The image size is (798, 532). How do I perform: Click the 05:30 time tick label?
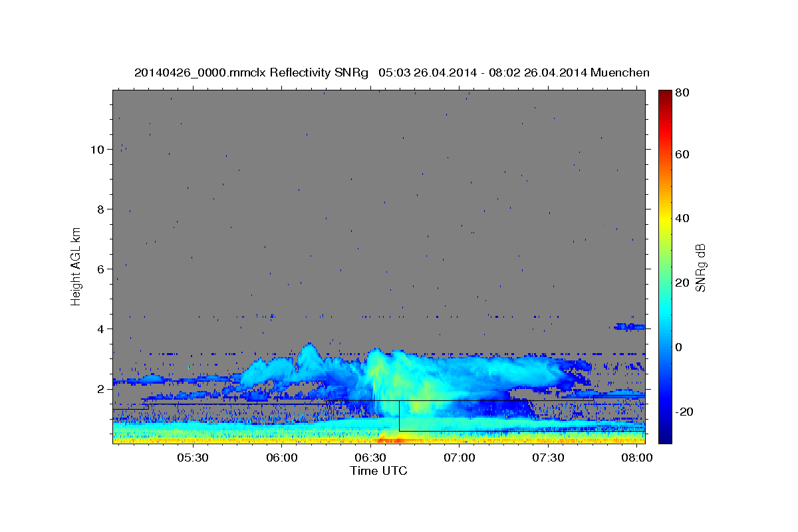[193, 458]
